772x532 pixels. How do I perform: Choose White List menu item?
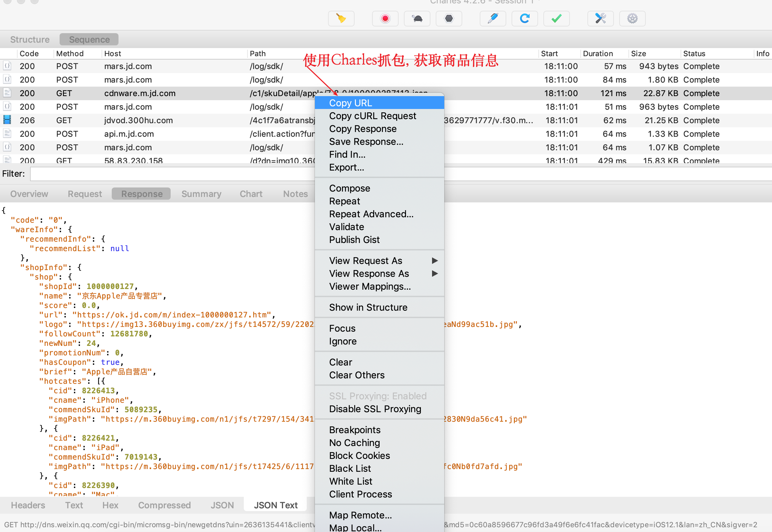[x=379, y=481]
